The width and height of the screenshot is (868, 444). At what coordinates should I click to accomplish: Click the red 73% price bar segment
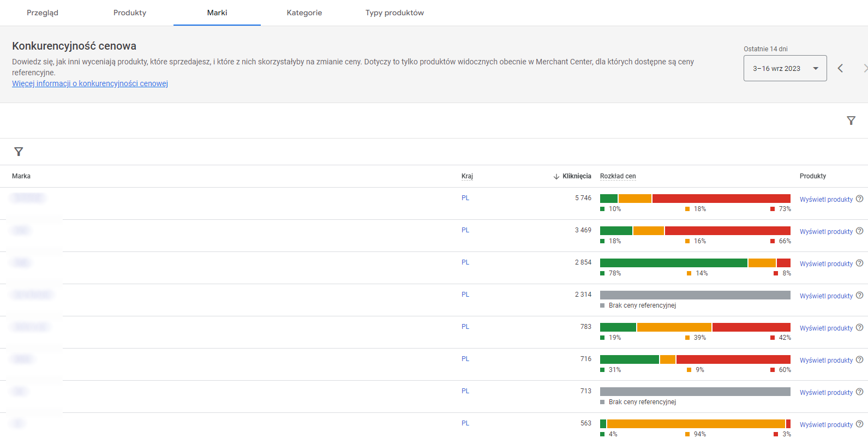[x=721, y=199]
